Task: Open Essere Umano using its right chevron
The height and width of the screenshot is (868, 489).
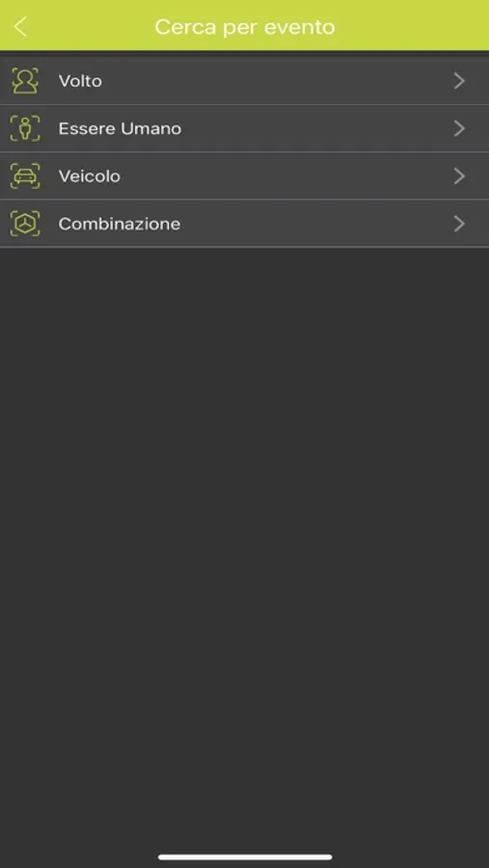Action: [459, 129]
